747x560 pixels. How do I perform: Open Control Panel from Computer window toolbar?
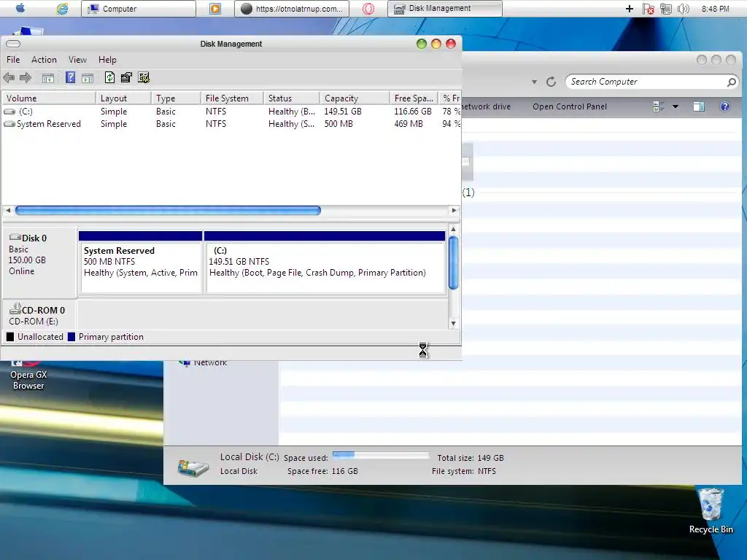click(569, 106)
